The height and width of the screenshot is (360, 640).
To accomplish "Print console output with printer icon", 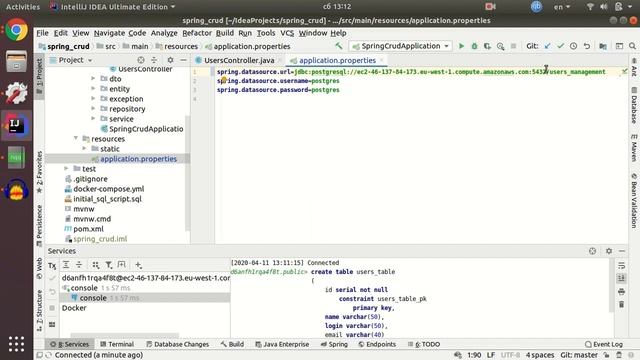I will [x=621, y=291].
